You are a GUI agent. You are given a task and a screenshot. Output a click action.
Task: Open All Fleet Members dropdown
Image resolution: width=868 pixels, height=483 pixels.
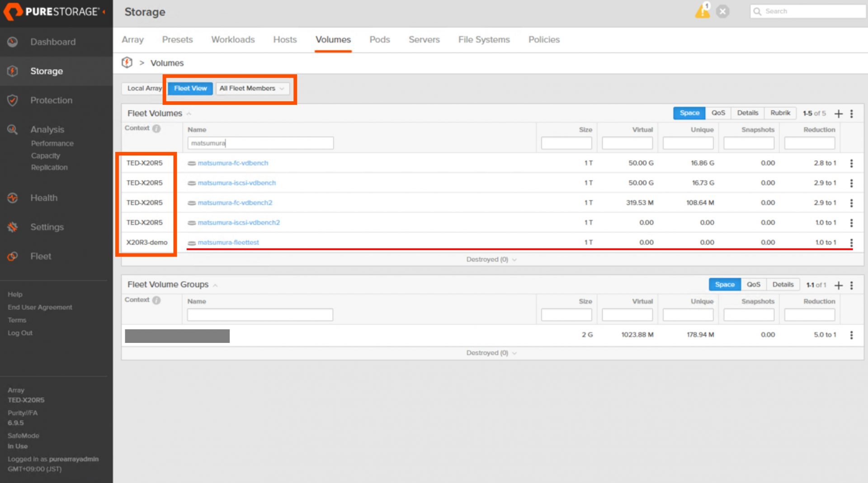pos(252,88)
